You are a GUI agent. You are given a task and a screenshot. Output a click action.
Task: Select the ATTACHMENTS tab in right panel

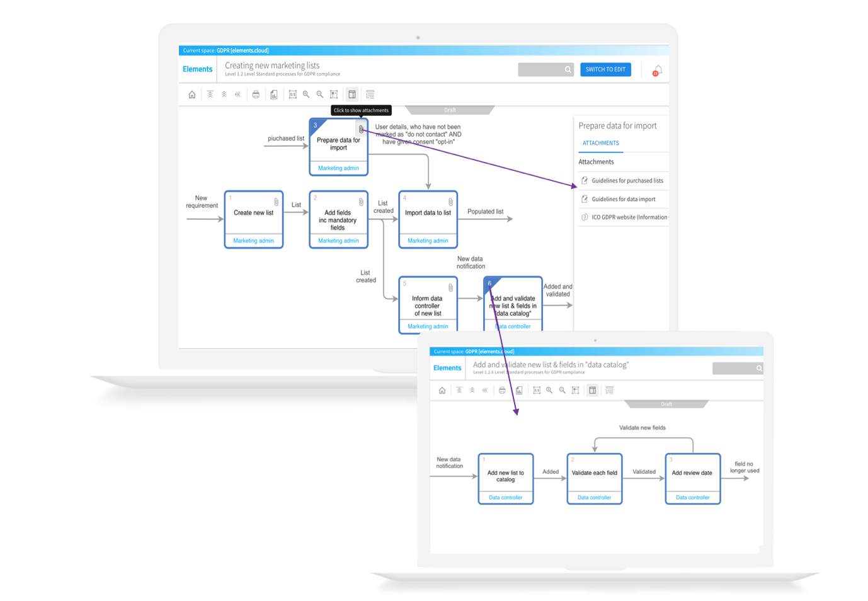tap(600, 143)
